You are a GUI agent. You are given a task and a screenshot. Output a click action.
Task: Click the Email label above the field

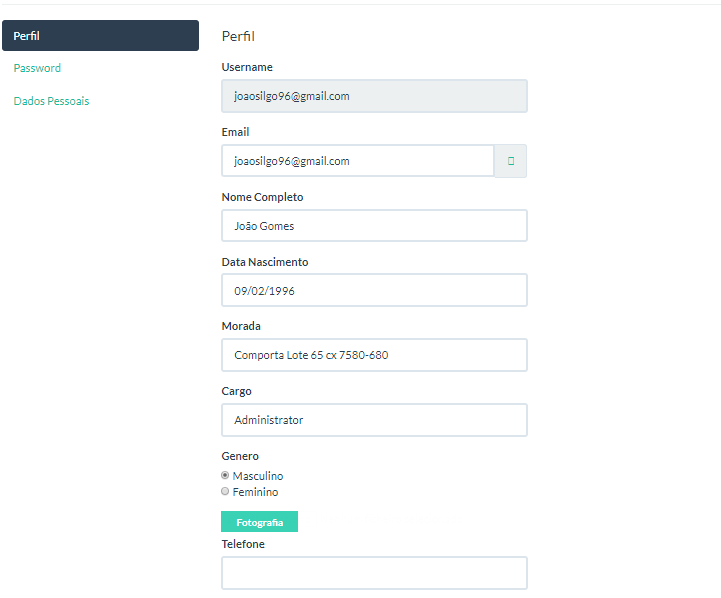tap(235, 132)
